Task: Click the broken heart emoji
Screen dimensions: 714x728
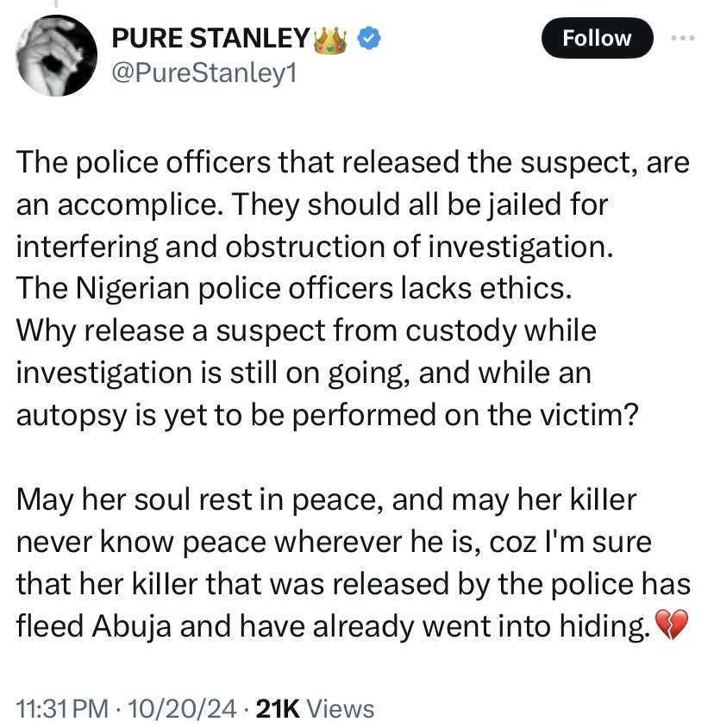Action: tap(673, 627)
